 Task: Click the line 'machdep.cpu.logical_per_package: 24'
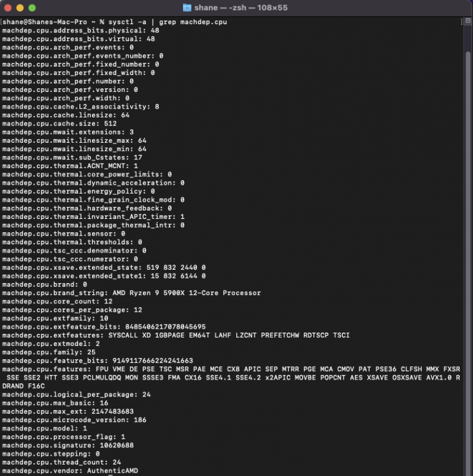click(x=76, y=395)
